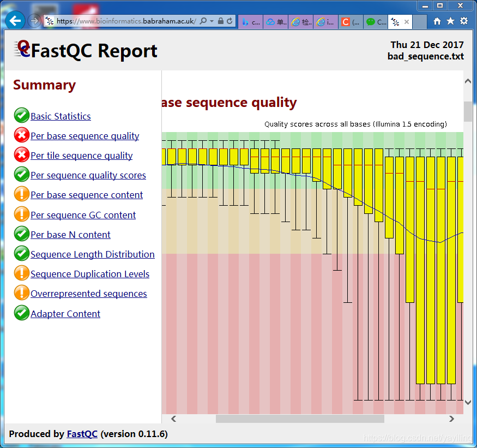Click orange warning icon beside Per base sequence content
Image resolution: width=477 pixels, height=448 pixels.
(x=22, y=194)
